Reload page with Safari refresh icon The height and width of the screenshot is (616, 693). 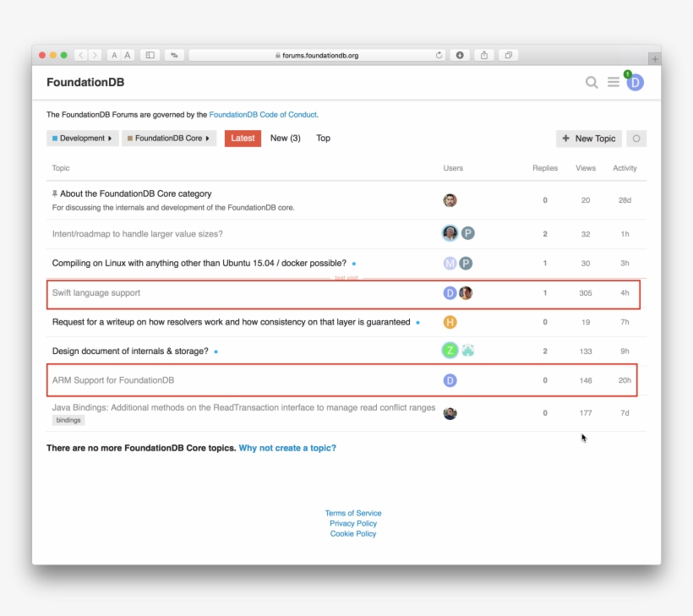[x=439, y=55]
